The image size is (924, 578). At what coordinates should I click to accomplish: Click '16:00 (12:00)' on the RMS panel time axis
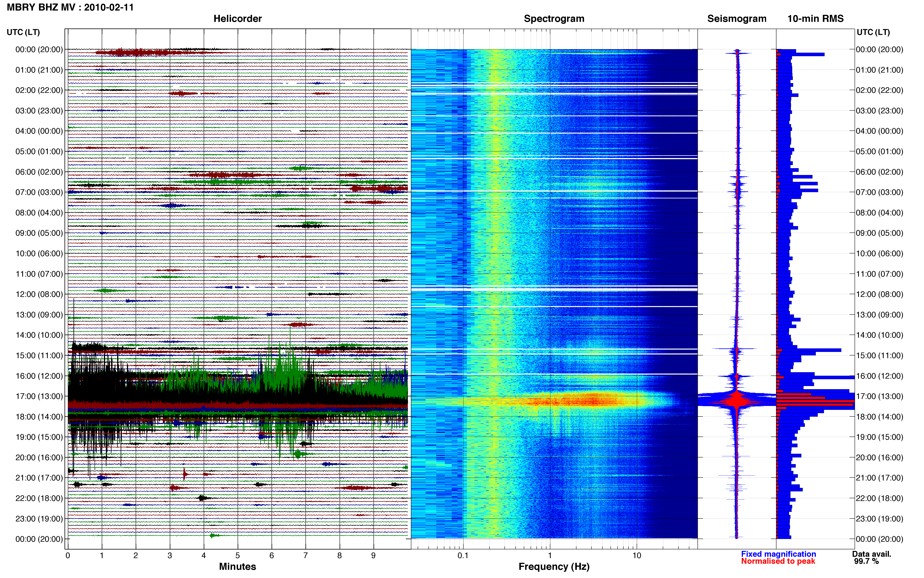click(x=880, y=376)
